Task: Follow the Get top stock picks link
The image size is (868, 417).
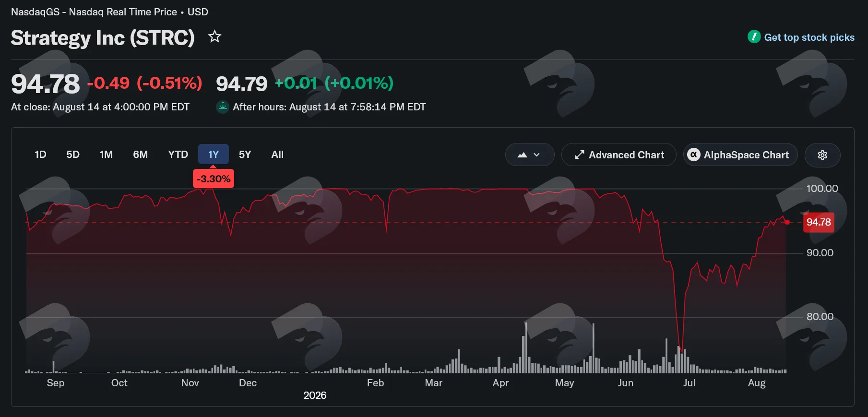Action: click(809, 37)
